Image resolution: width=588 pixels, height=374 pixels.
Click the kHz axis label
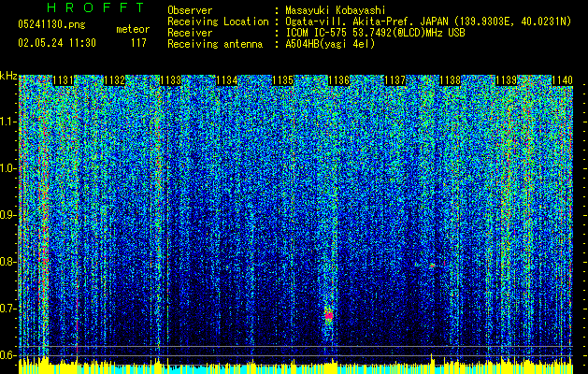click(8, 76)
